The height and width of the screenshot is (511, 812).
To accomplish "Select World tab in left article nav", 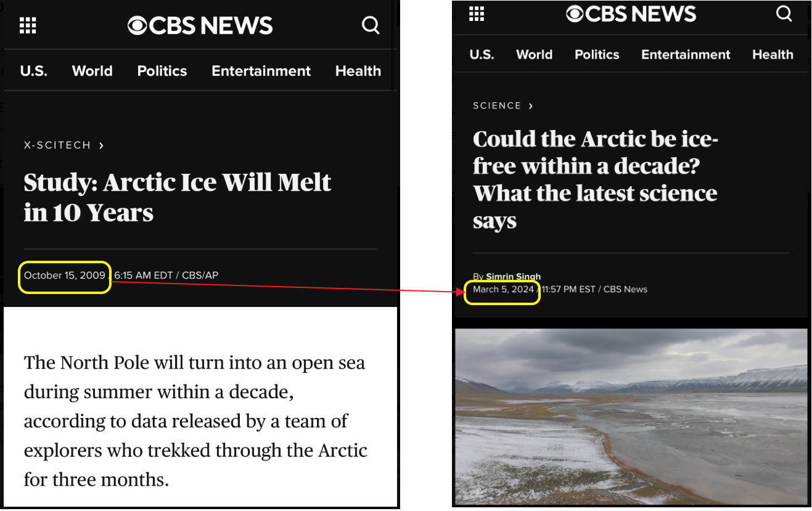I will pos(92,71).
